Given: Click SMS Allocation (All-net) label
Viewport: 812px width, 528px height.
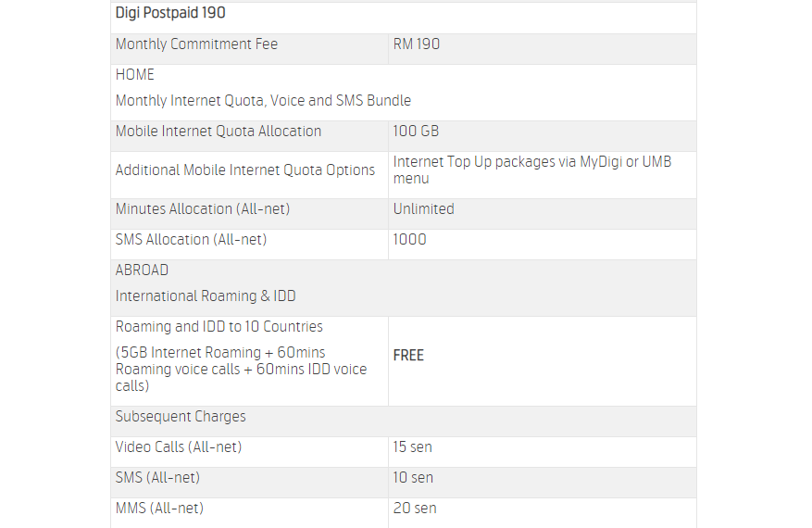Looking at the screenshot, I should [191, 240].
